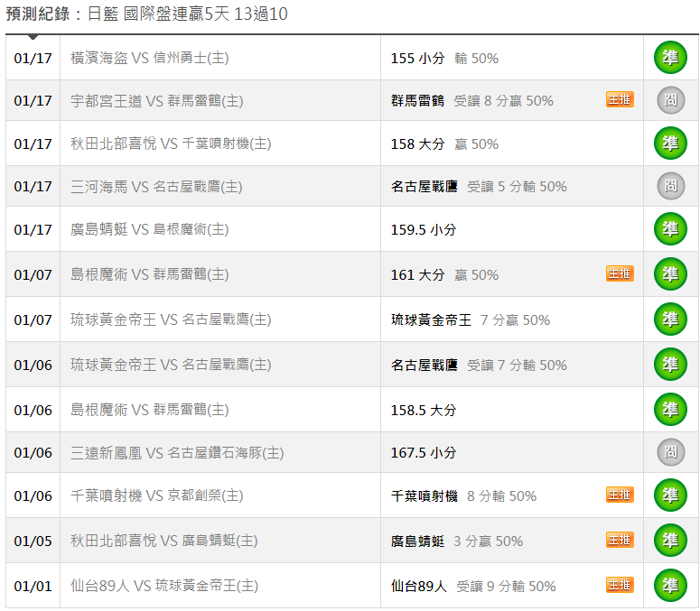Open matchup 秋田北部喜悅 VS 千葉噴射機(主)

pyautogui.click(x=171, y=143)
